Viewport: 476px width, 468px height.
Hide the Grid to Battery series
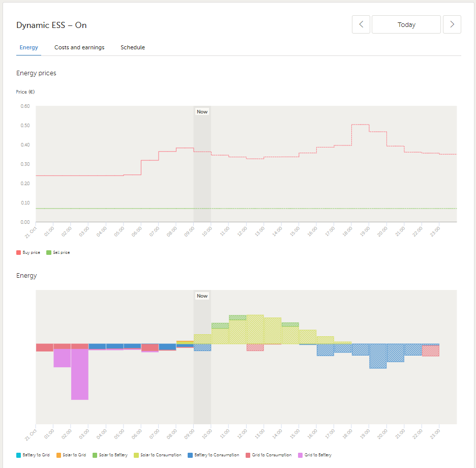(x=301, y=455)
